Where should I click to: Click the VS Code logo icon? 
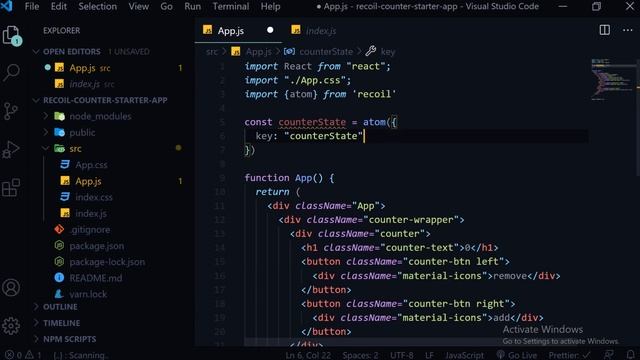pyautogui.click(x=7, y=6)
